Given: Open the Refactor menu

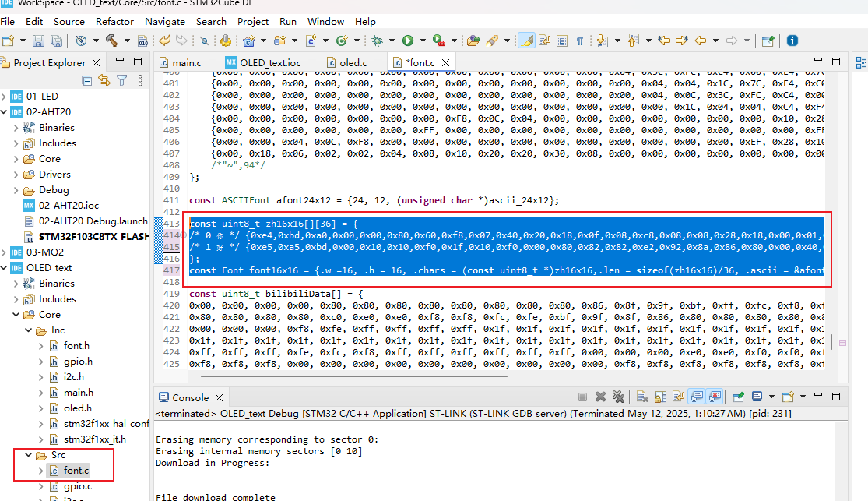Looking at the screenshot, I should [114, 21].
